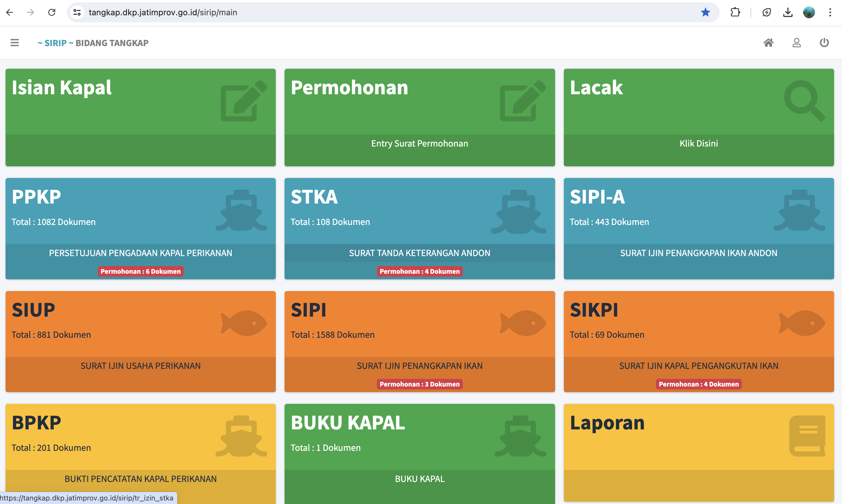Open the hamburger sidebar menu
The width and height of the screenshot is (842, 504).
click(x=15, y=43)
